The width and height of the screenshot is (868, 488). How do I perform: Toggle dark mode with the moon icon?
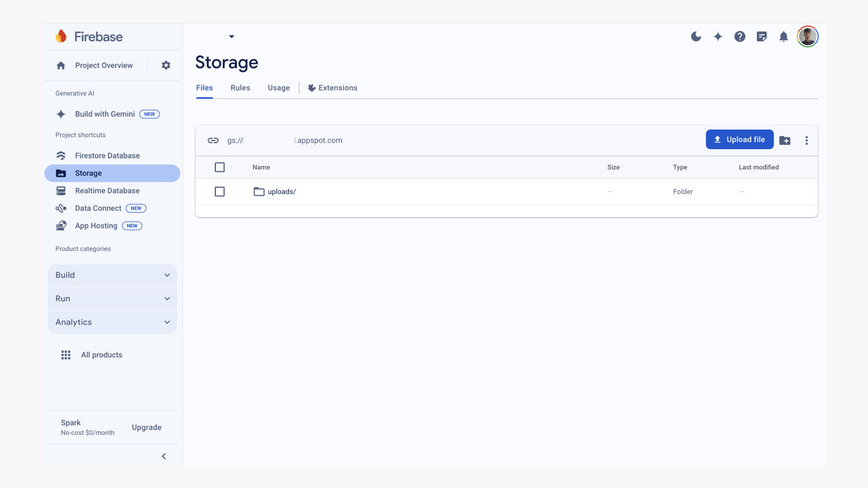click(x=696, y=36)
